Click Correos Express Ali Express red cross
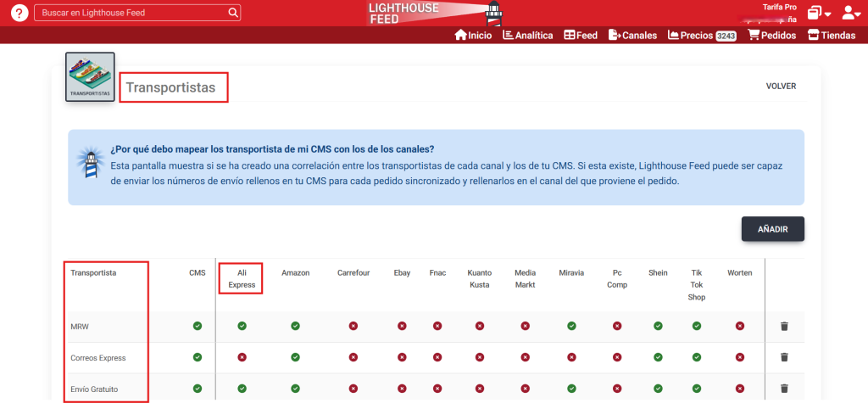 (242, 357)
